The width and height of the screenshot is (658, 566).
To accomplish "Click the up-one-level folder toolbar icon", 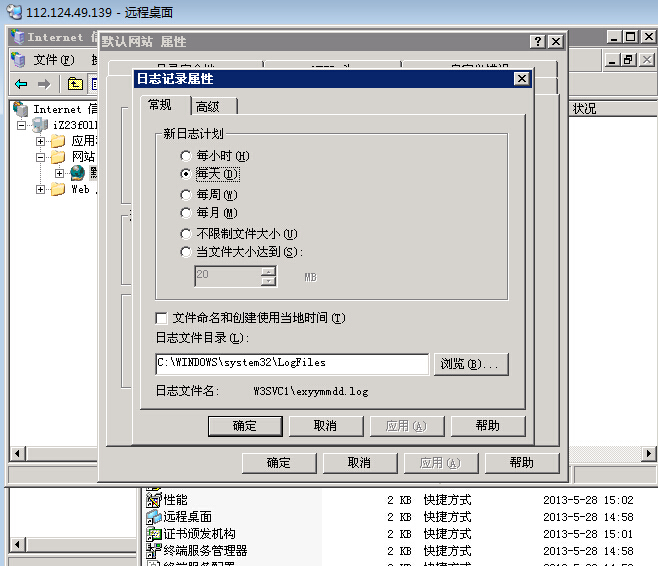I will [x=75, y=83].
